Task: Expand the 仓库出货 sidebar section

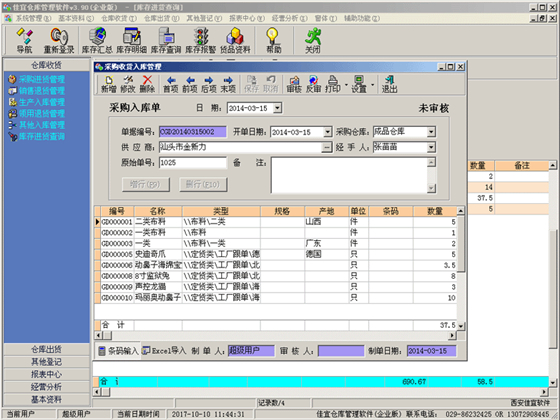Action: click(46, 349)
